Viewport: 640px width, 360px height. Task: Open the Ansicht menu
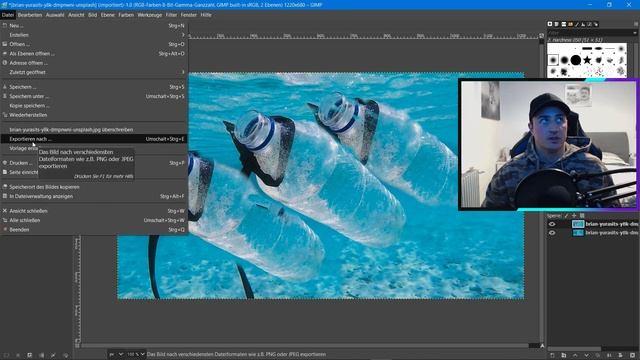tap(76, 15)
